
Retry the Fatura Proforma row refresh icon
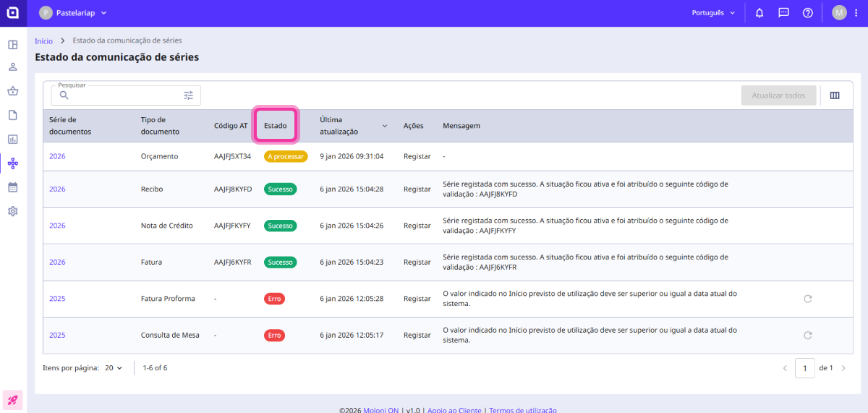pyautogui.click(x=808, y=299)
